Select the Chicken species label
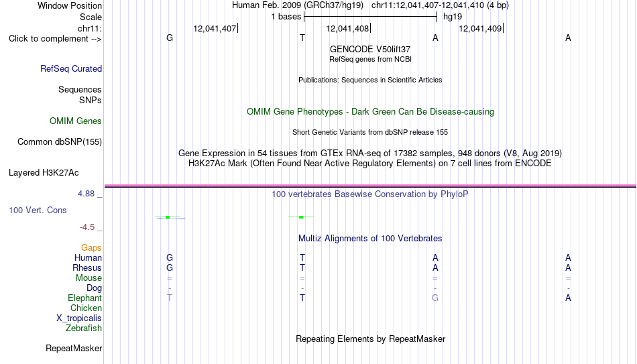 pyautogui.click(x=86, y=308)
